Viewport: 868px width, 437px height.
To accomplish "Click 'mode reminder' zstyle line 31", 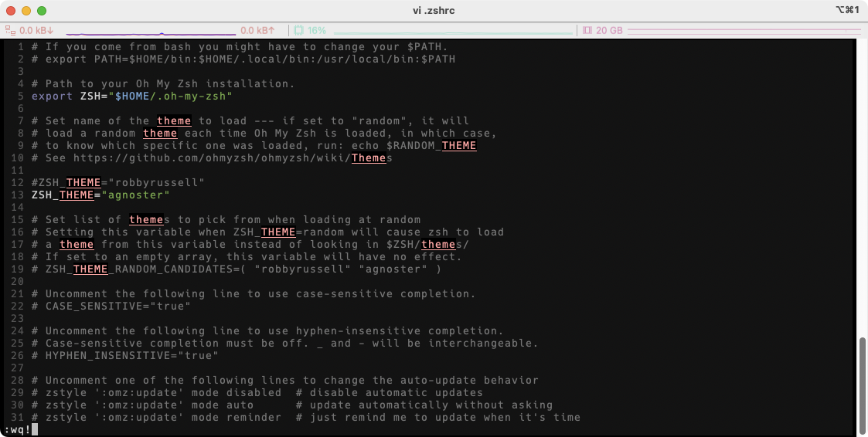I will coord(237,418).
